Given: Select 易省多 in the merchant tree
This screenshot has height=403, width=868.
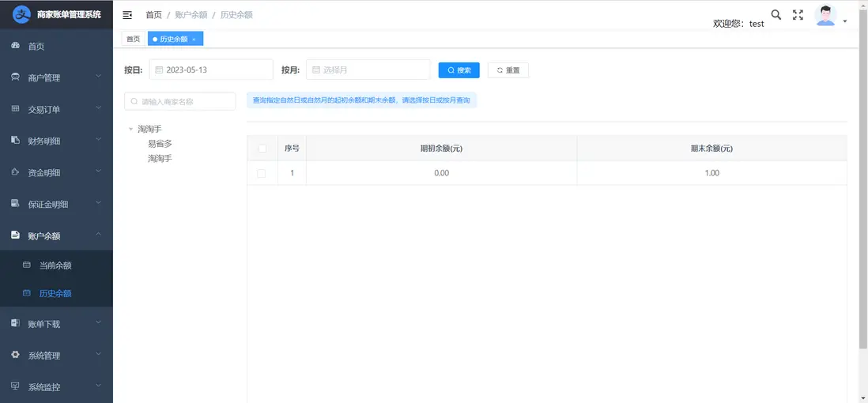Looking at the screenshot, I should (x=160, y=143).
